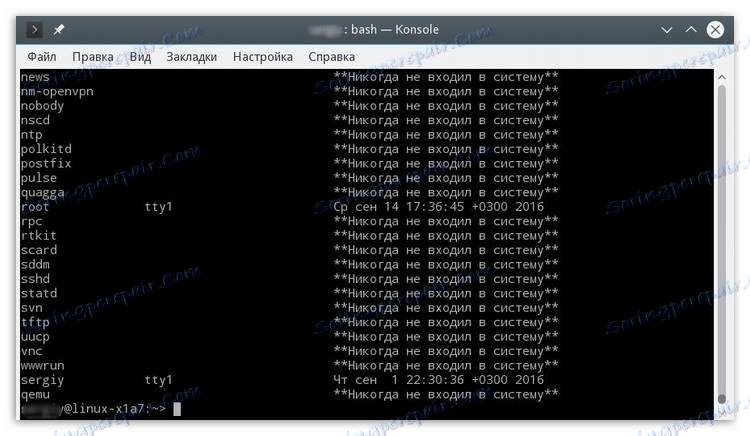This screenshot has width=750, height=436.
Task: Select the 'rpc' entry
Action: point(32,222)
